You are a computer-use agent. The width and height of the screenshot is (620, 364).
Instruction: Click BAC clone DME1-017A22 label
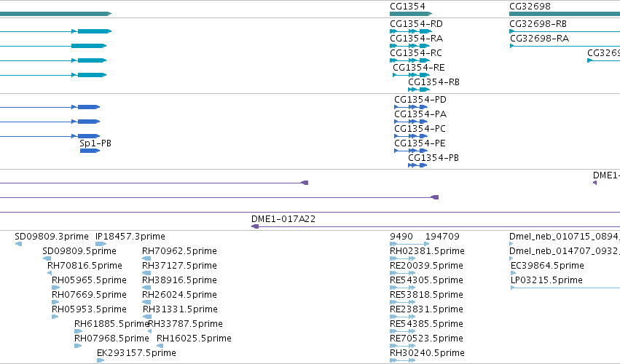283,219
